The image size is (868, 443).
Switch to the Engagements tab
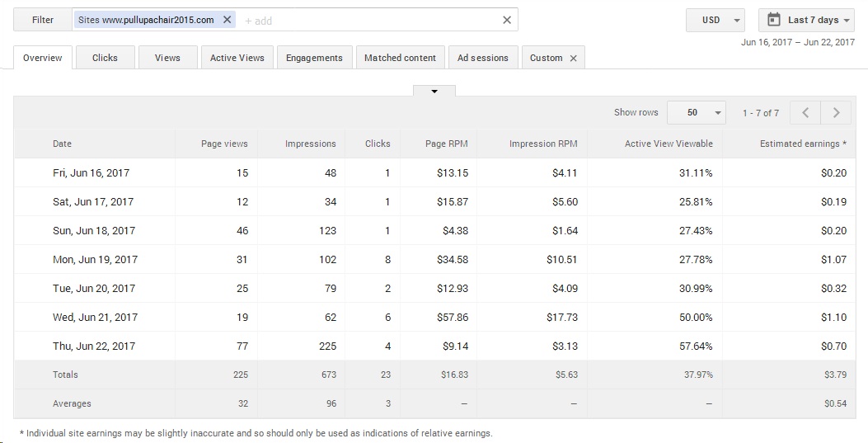[x=314, y=58]
